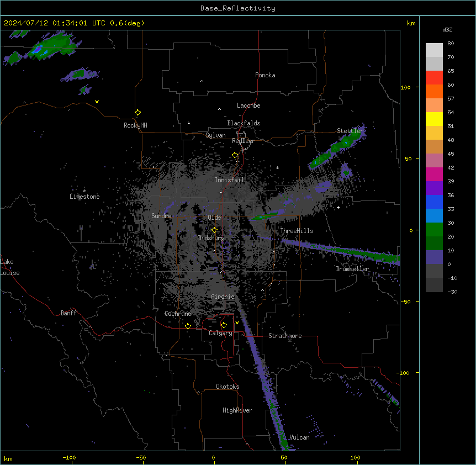476x465 pixels.
Task: Select the white asterisk marker east of Innisfail
Action: [277, 167]
